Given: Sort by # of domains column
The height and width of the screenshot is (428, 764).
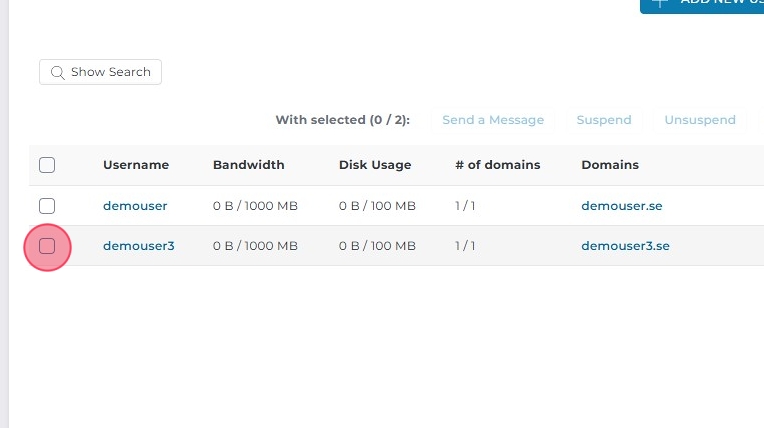Looking at the screenshot, I should coord(497,165).
